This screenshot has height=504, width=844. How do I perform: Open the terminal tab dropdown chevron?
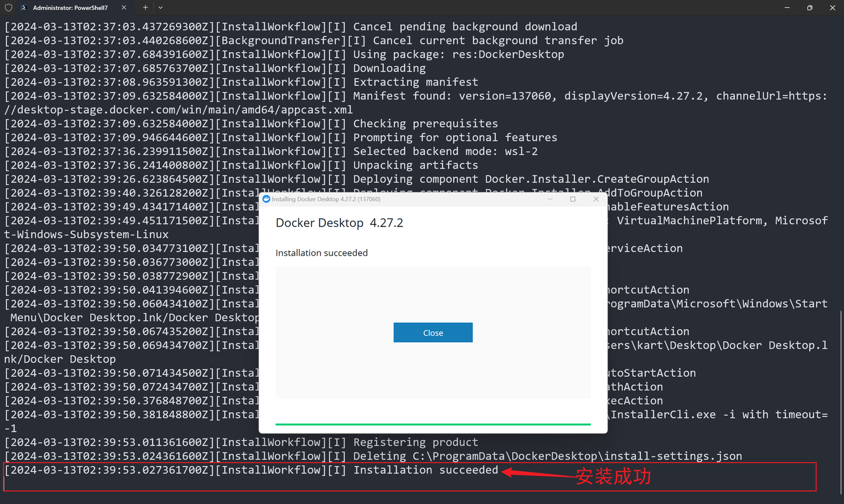(x=159, y=8)
